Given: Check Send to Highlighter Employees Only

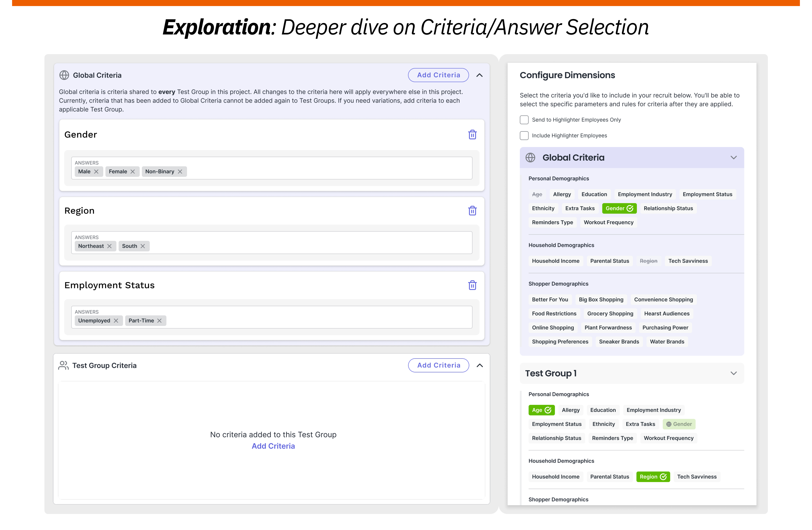Looking at the screenshot, I should click(x=524, y=120).
